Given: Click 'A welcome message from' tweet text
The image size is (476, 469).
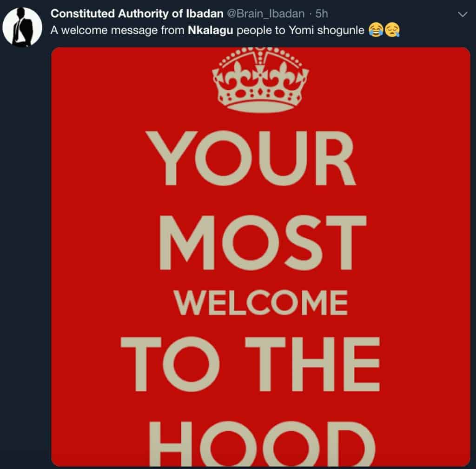Looking at the screenshot, I should [x=118, y=30].
